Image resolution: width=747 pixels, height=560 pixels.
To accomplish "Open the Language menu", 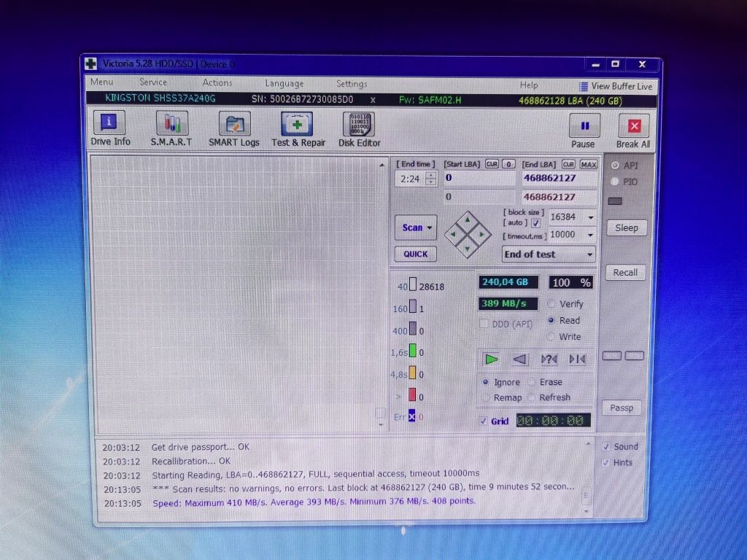I will pos(284,83).
